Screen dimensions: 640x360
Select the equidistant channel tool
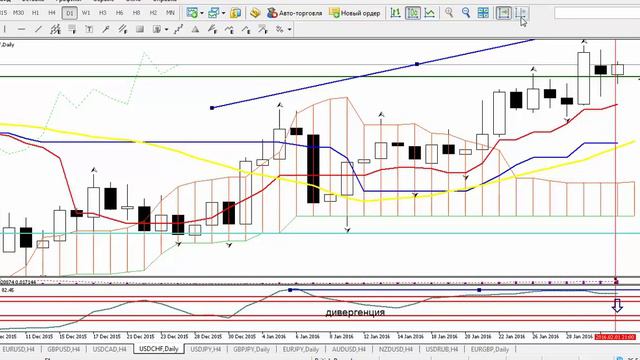tap(55, 29)
